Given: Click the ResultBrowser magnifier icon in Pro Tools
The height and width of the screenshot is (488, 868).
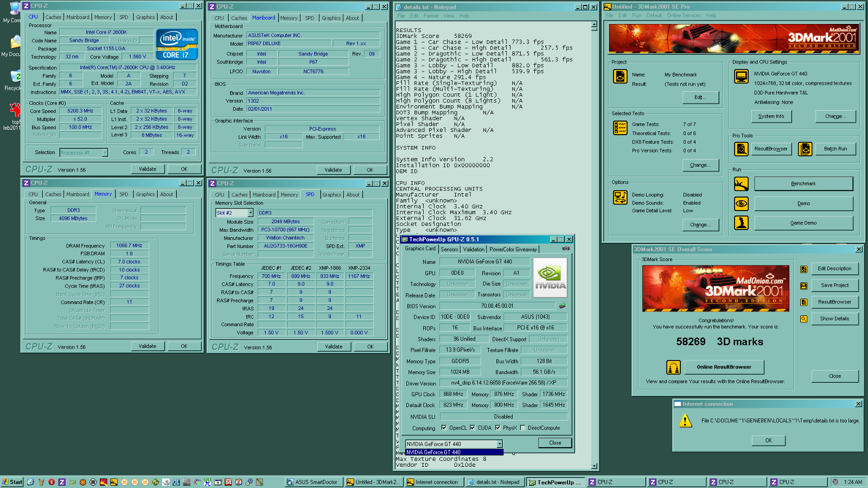Looking at the screenshot, I should (741, 149).
